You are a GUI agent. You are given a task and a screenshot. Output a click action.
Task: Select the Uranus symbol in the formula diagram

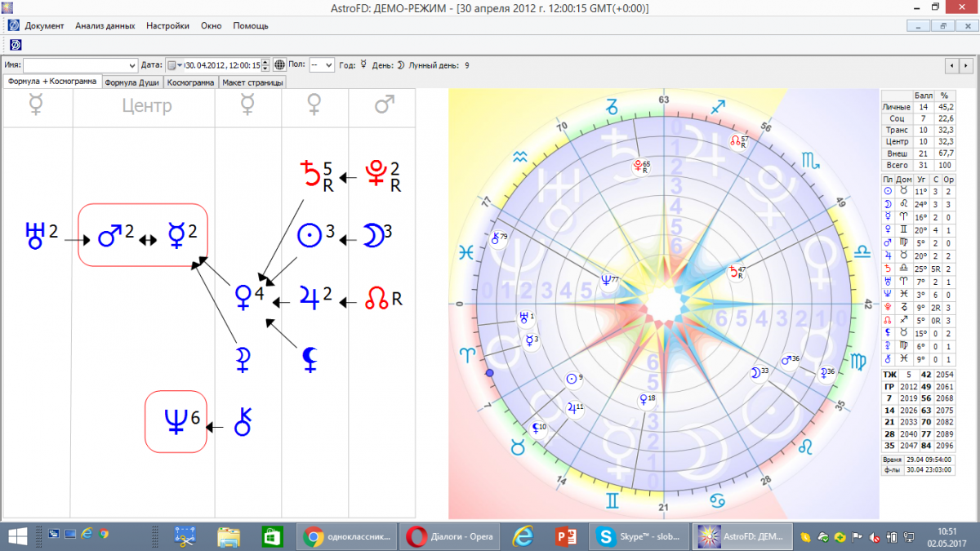click(x=34, y=237)
